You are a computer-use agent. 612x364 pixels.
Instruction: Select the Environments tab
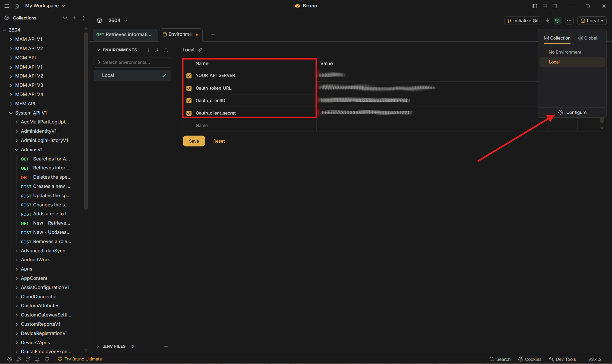(180, 34)
